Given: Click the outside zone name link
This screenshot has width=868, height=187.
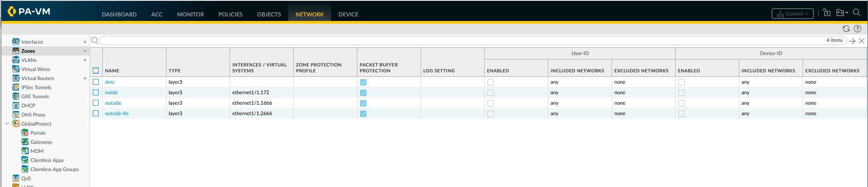Looking at the screenshot, I should [113, 103].
